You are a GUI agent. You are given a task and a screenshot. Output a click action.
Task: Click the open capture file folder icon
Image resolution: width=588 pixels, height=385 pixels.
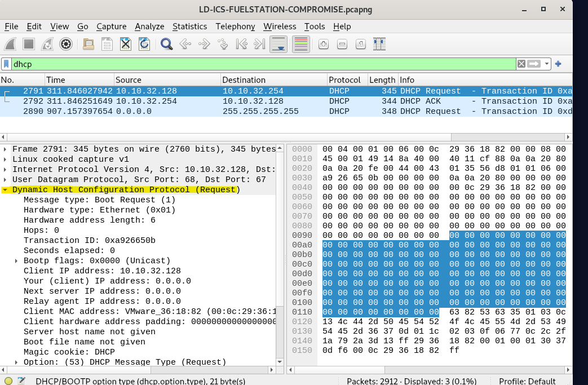(x=88, y=44)
